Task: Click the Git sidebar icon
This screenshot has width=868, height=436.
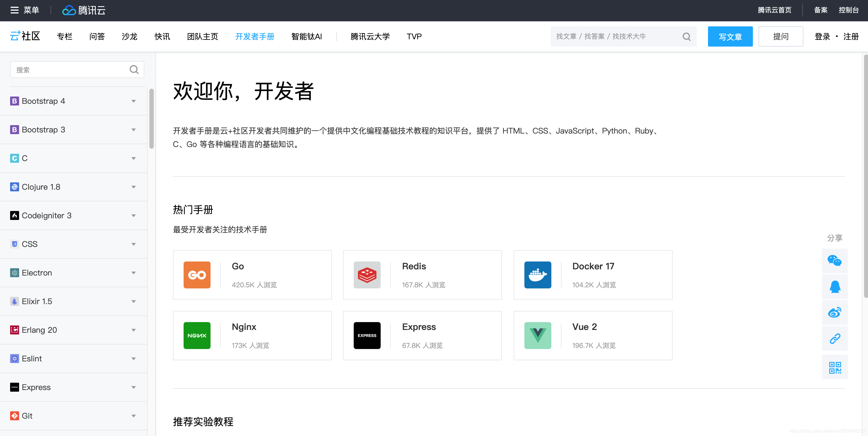Action: [15, 416]
